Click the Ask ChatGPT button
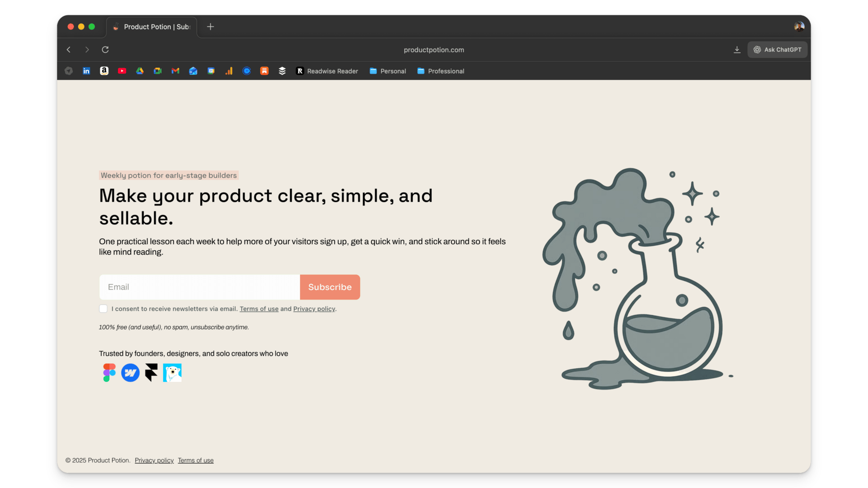The width and height of the screenshot is (868, 488). click(777, 50)
